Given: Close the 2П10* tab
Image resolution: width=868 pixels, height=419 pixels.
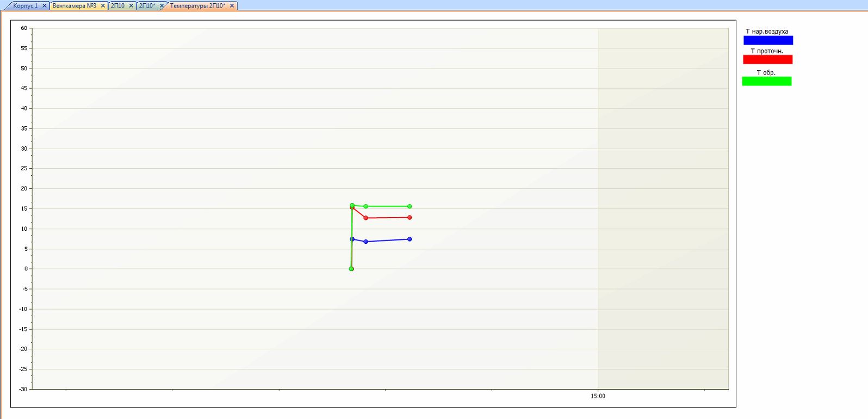Looking at the screenshot, I should point(162,6).
